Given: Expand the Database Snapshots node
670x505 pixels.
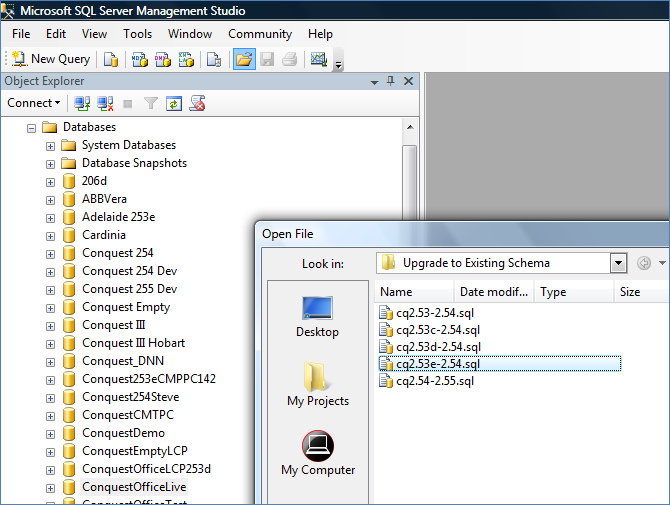Looking at the screenshot, I should [50, 164].
